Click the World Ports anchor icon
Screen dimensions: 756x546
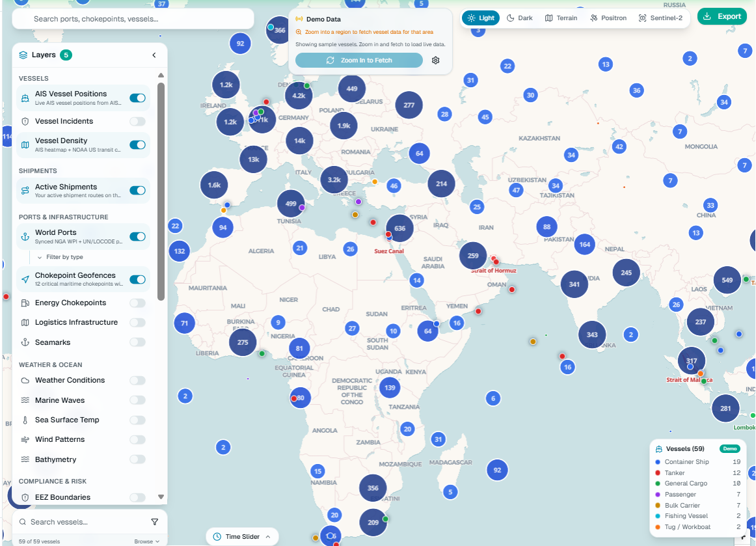[25, 237]
